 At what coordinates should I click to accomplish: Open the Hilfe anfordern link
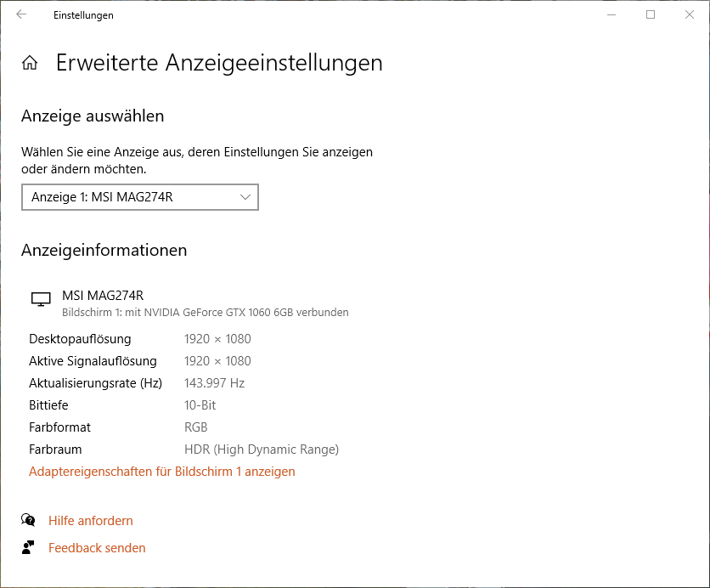(x=91, y=521)
